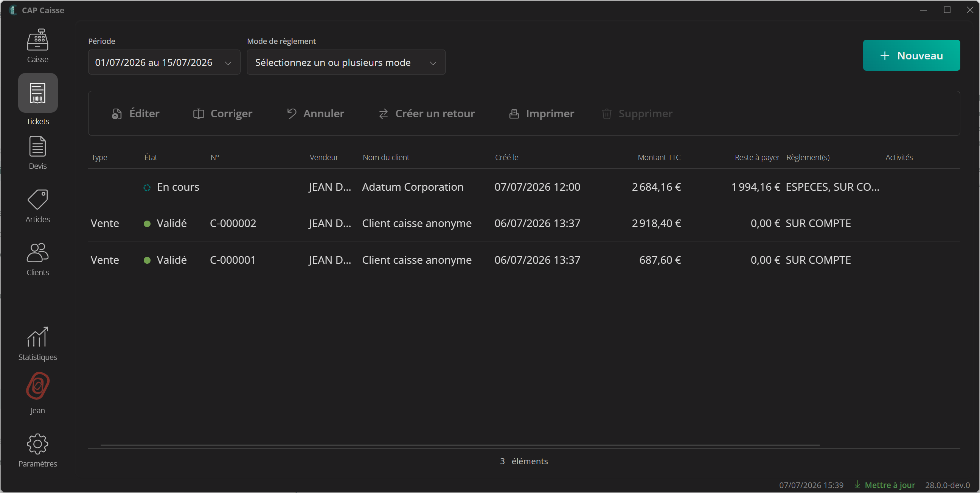The height and width of the screenshot is (493, 980).
Task: Sort by Règlement(s) column header
Action: pos(808,157)
